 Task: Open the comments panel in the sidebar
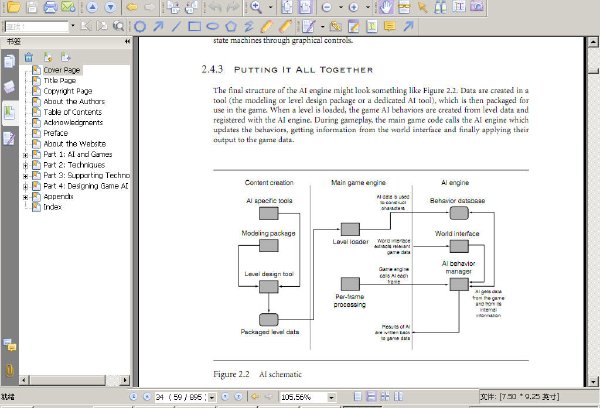(9, 344)
